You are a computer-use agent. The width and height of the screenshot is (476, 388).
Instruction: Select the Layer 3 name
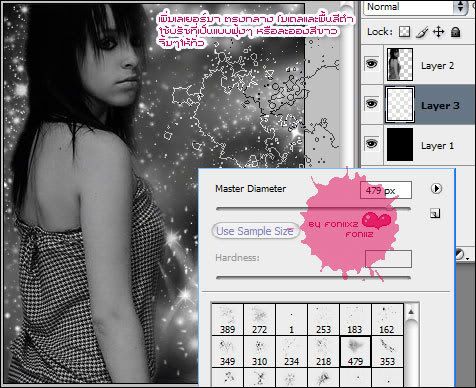tap(440, 106)
